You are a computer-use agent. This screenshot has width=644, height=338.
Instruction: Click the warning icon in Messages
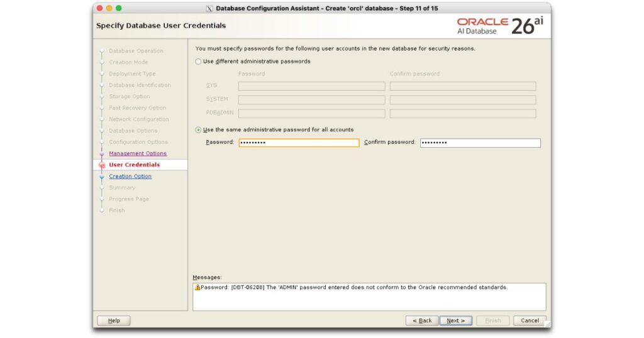197,288
